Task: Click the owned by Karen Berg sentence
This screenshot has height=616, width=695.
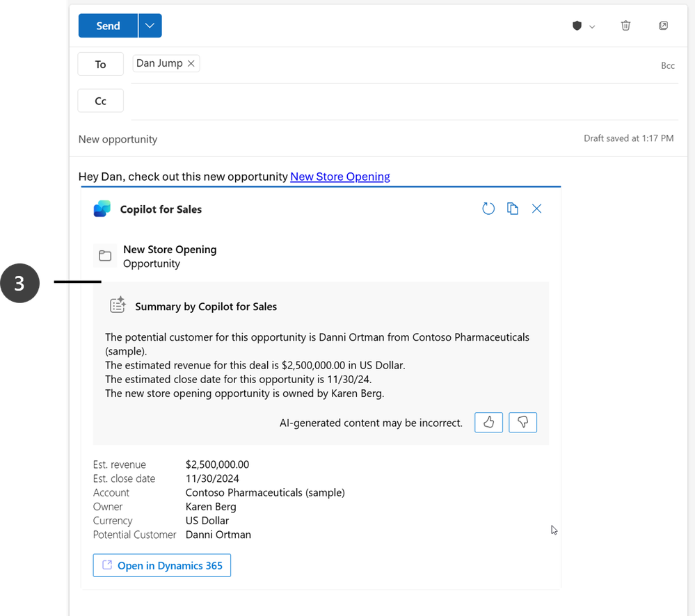Action: 245,394
